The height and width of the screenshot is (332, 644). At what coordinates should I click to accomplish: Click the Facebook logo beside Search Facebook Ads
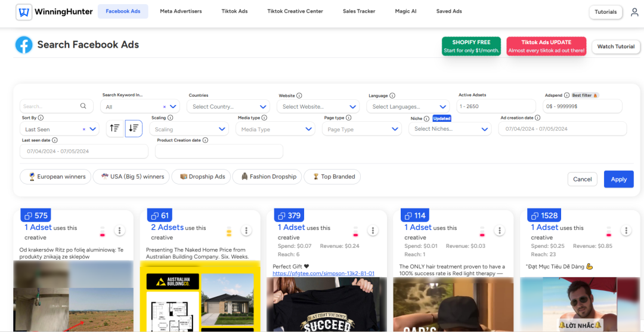pos(24,45)
